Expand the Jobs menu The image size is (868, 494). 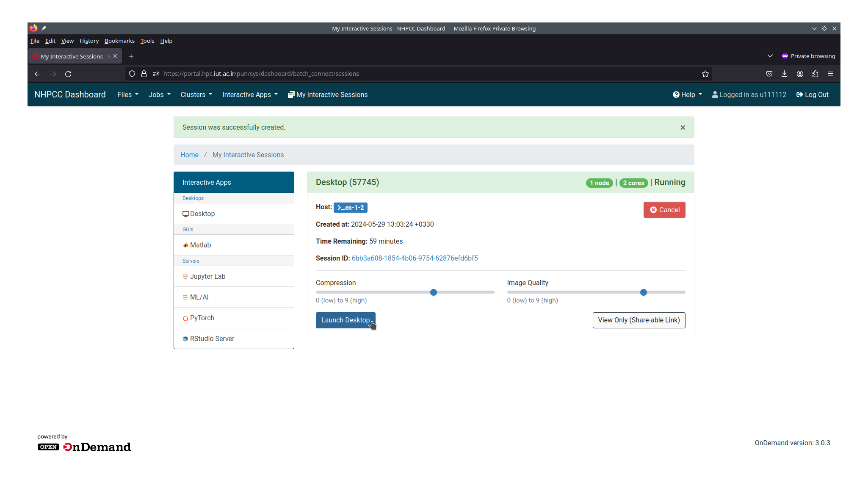158,94
